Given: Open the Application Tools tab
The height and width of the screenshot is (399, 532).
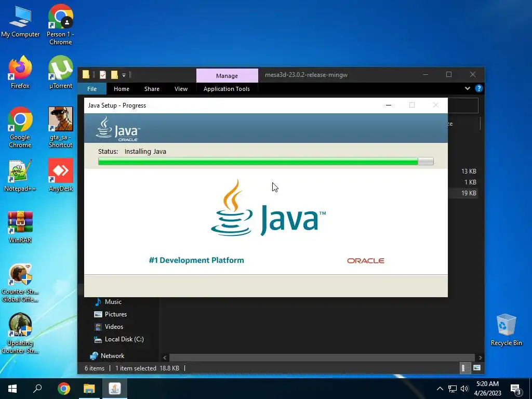Looking at the screenshot, I should [x=227, y=89].
